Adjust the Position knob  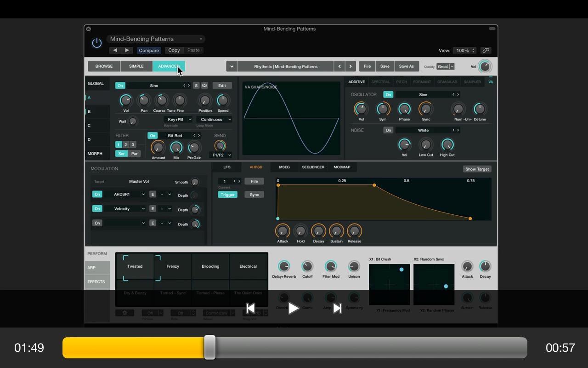(205, 100)
